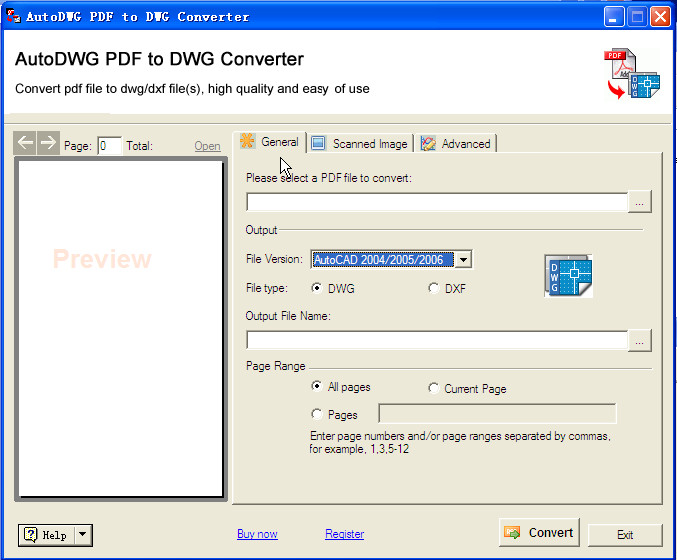The height and width of the screenshot is (560, 677).
Task: Minimize the converter window
Action: (613, 17)
